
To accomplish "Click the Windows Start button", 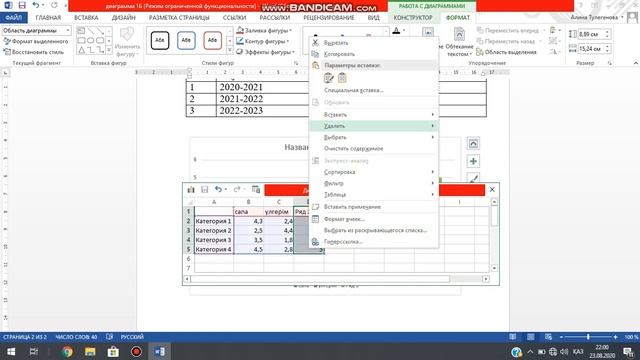I will point(11,351).
